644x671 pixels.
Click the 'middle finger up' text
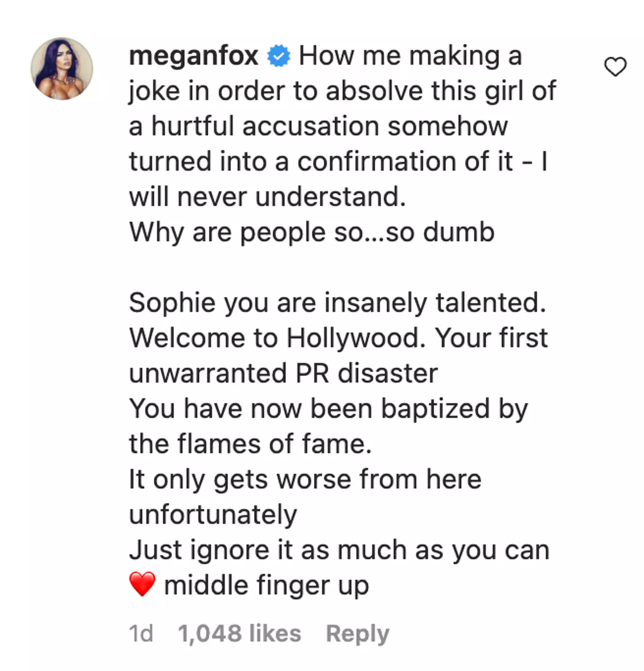266,585
